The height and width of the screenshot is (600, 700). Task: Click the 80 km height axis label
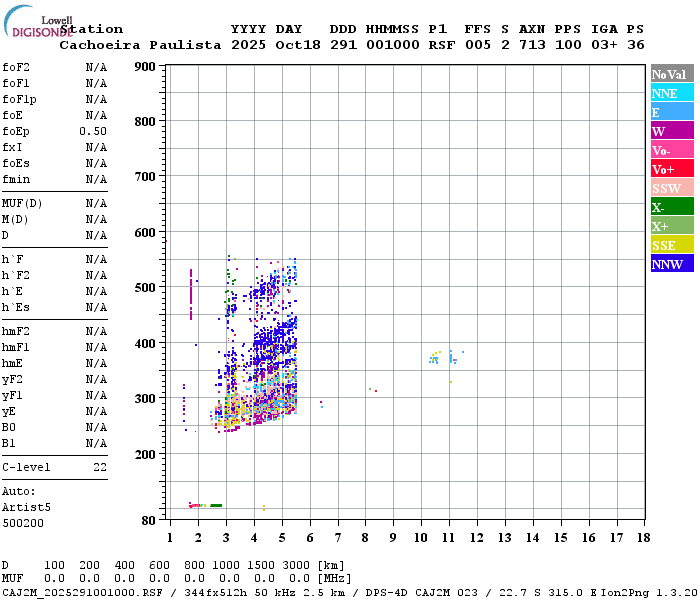click(x=148, y=521)
